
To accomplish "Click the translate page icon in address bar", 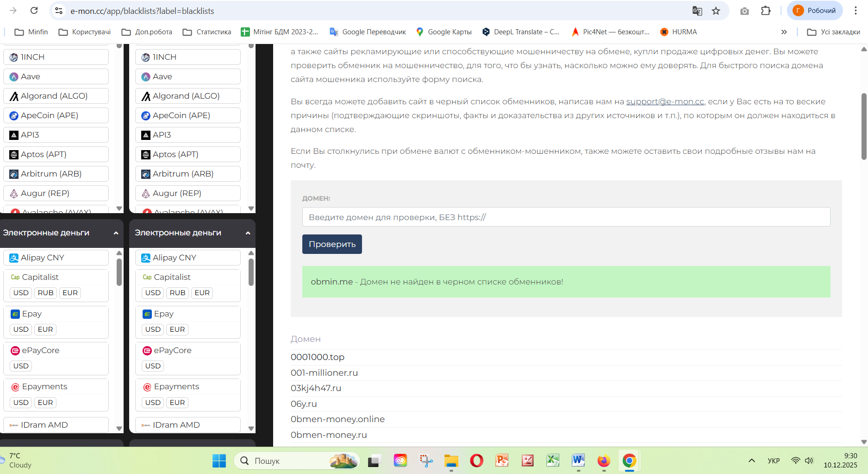I will [x=697, y=11].
